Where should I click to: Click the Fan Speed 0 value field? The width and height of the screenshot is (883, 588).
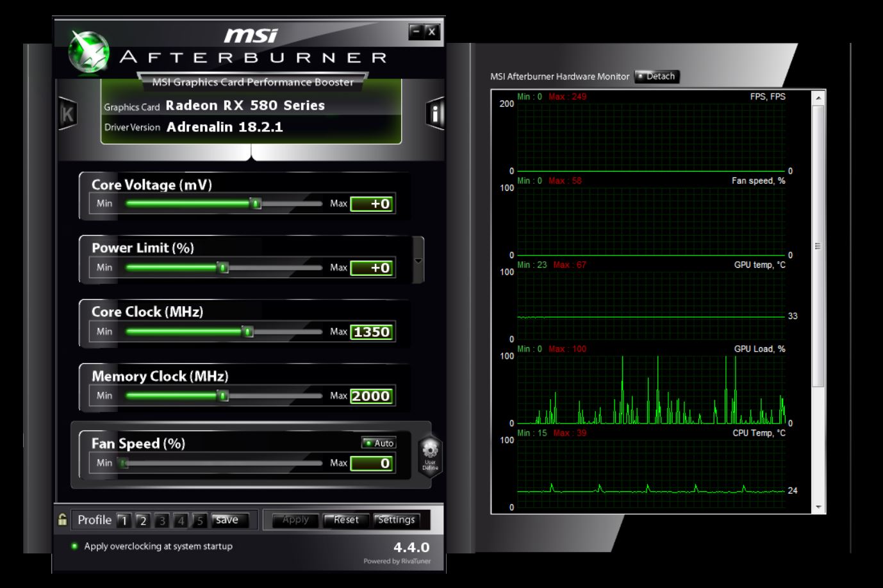(372, 463)
